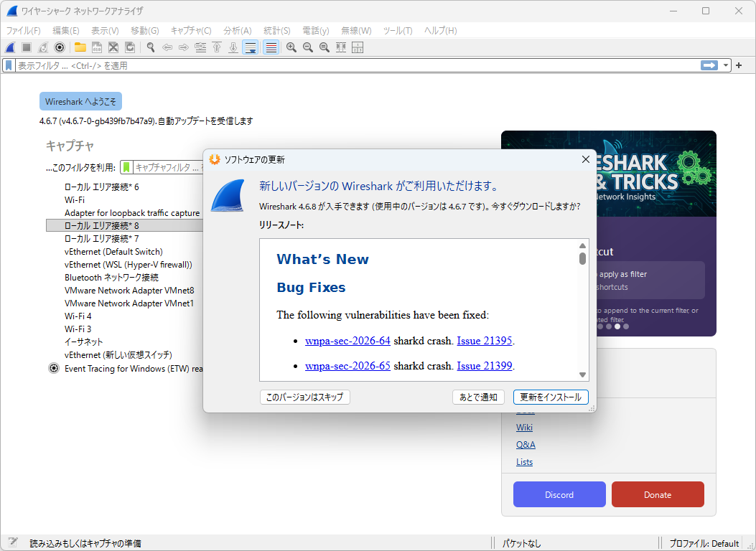Open the 表示(V) menu

pos(105,30)
